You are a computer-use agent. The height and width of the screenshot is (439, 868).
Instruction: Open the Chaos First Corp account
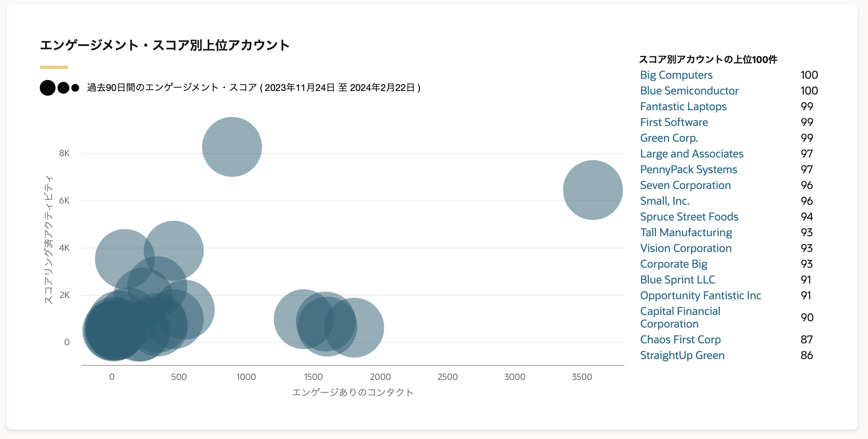[680, 339]
